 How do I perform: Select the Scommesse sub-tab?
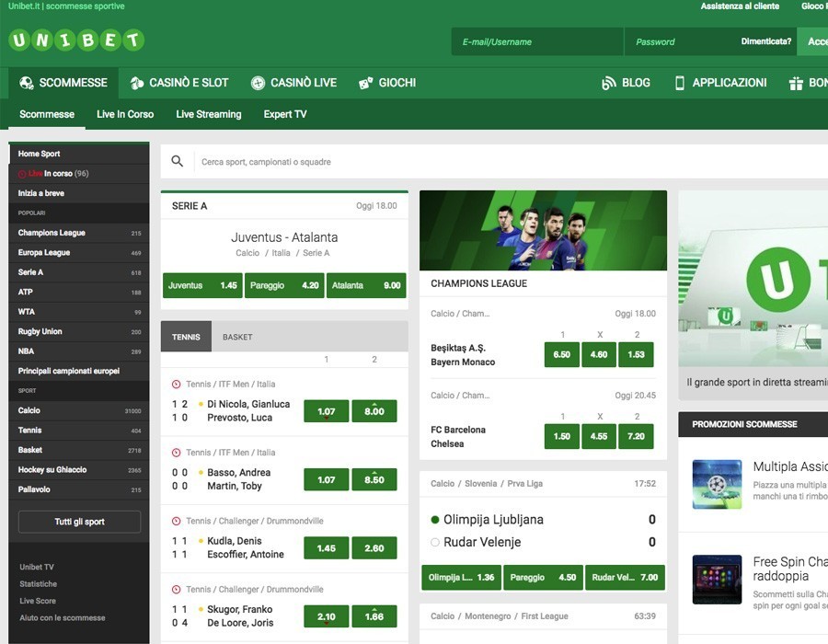coord(47,114)
